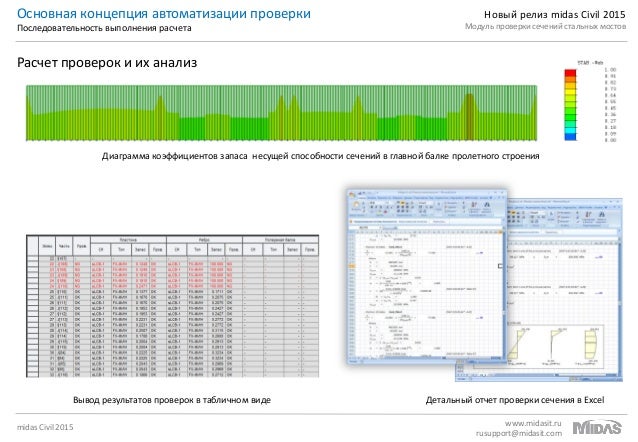This screenshot has height=442, width=638.
Task: Click the legend value 1.00
Action: [x=610, y=70]
